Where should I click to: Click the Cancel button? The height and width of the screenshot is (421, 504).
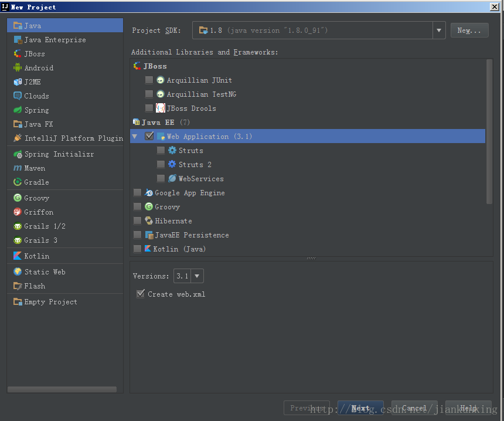click(414, 408)
